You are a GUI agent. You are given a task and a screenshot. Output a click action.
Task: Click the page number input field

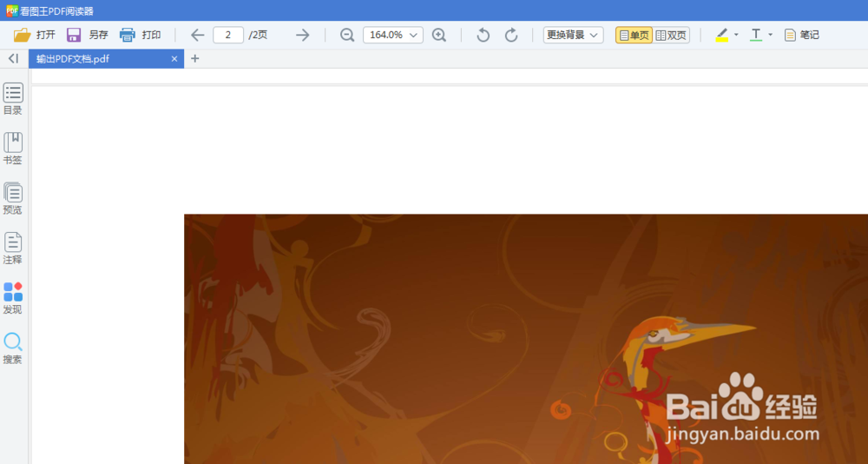[x=228, y=35]
